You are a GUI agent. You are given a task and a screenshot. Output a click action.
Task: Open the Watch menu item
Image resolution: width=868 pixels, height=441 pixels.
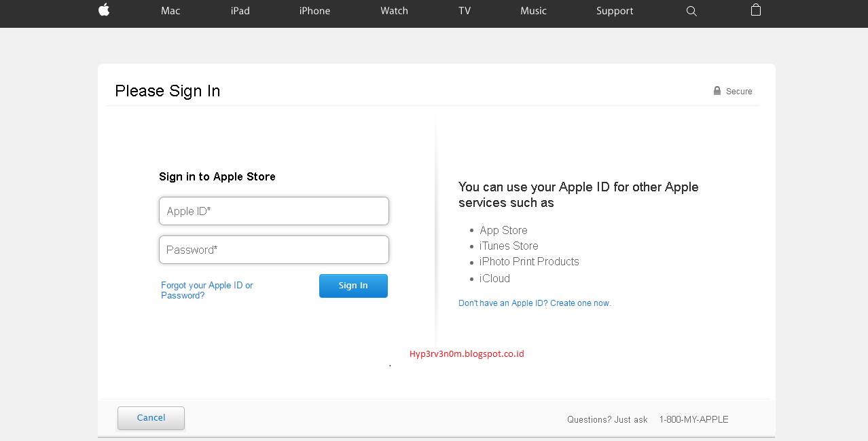tap(394, 11)
